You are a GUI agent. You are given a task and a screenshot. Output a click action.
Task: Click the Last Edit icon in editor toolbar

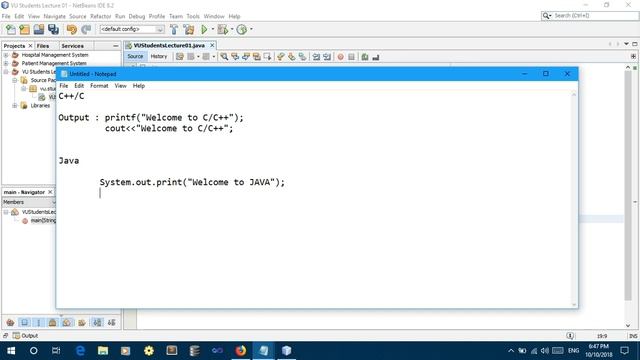[180, 57]
